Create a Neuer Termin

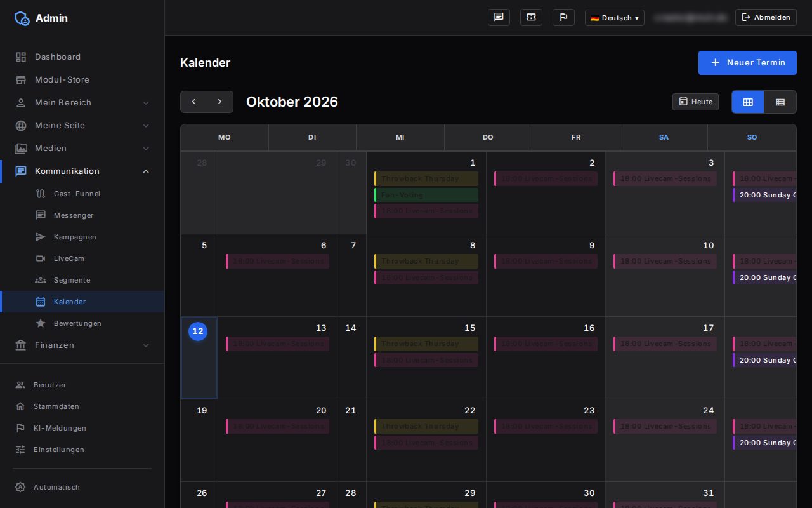(x=747, y=62)
